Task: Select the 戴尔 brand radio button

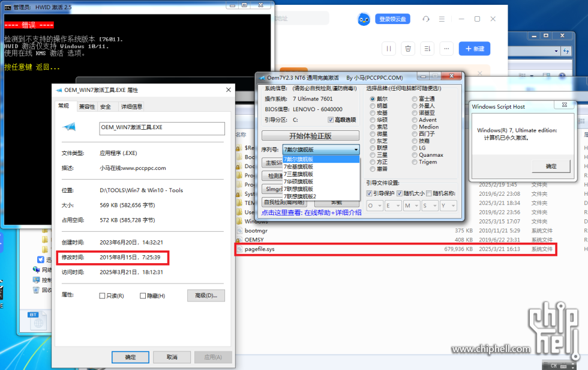Action: click(x=373, y=99)
